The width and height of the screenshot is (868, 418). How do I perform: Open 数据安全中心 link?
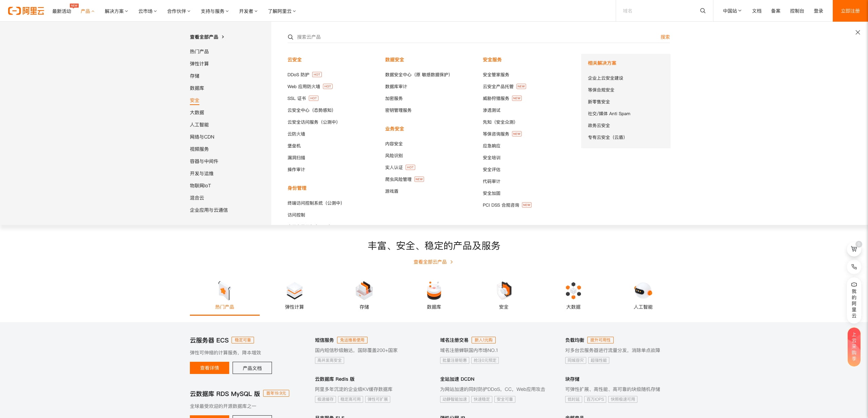coord(418,75)
